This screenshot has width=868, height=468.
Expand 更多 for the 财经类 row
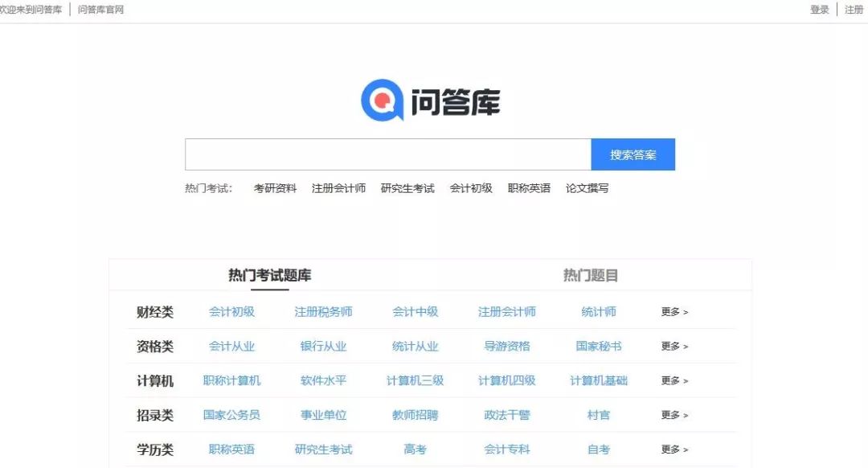click(x=673, y=311)
